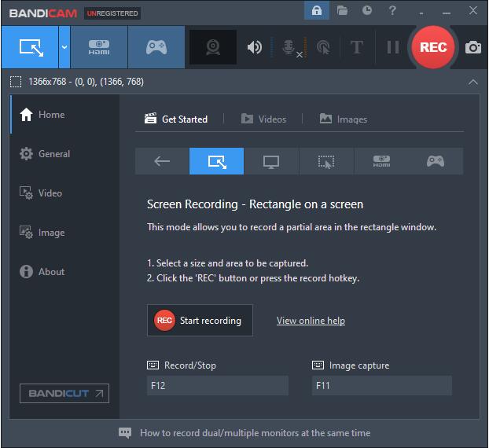Viewport: 489px width, 448px height.
Task: Open scheduled recording clock icon
Action: (367, 10)
